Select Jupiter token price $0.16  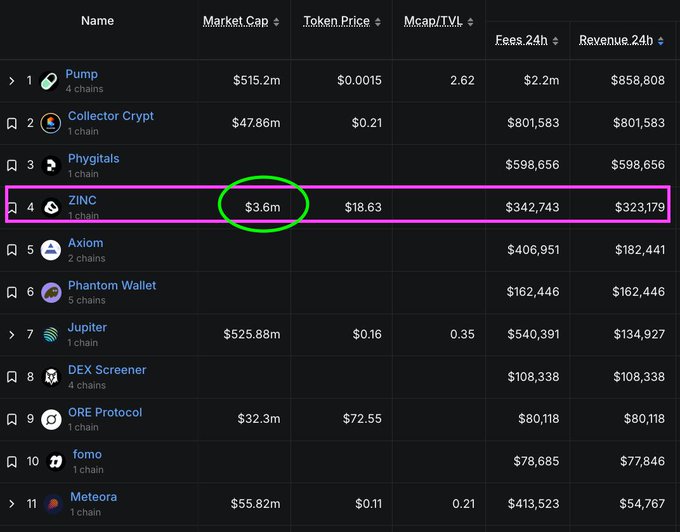pyautogui.click(x=367, y=334)
